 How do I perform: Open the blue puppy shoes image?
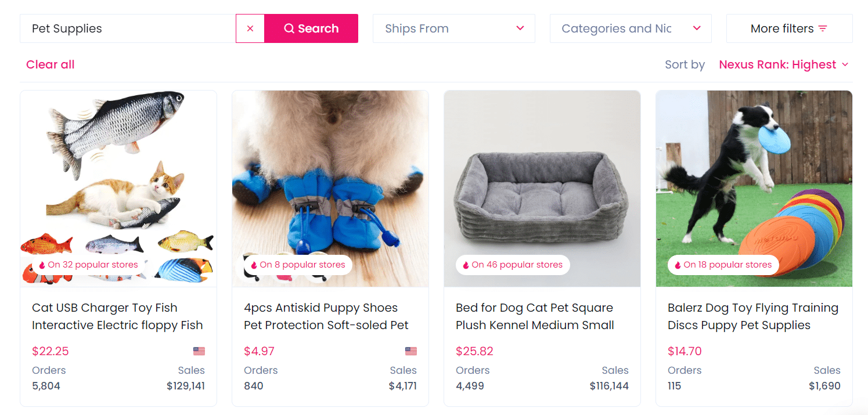[x=330, y=174]
